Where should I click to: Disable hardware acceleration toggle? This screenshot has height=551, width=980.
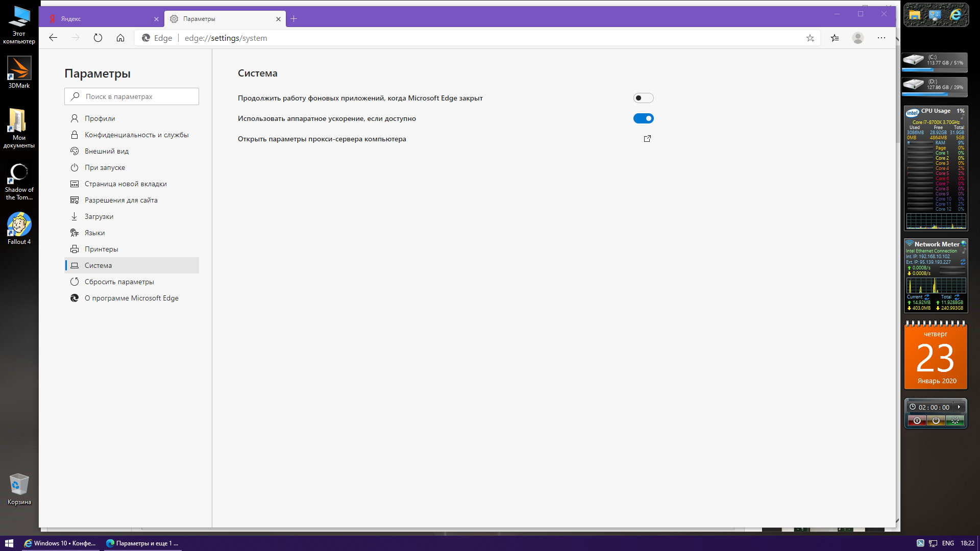(x=643, y=118)
